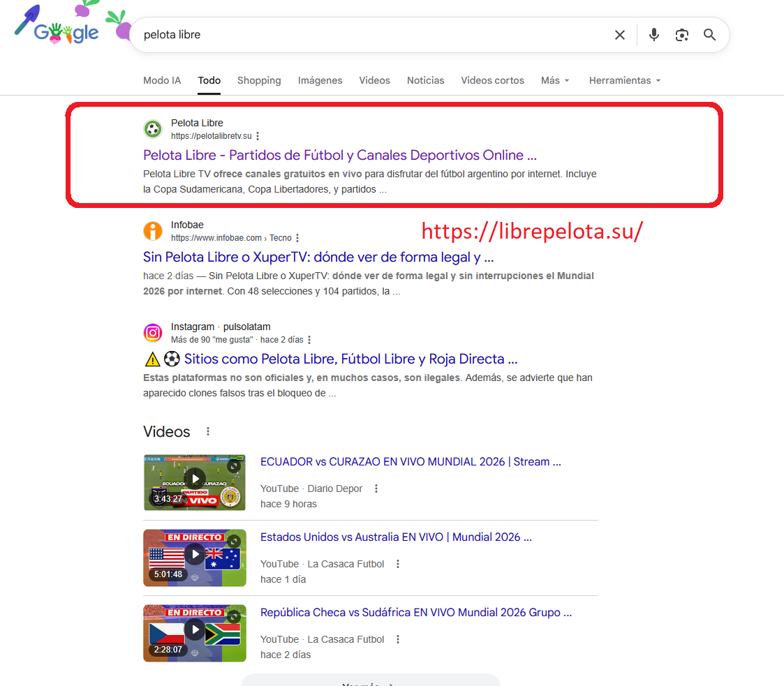Screen dimensions: 784x686
Task: Open 'República Checa vs Sudáfrica EN VIVO' link
Action: [x=416, y=613]
